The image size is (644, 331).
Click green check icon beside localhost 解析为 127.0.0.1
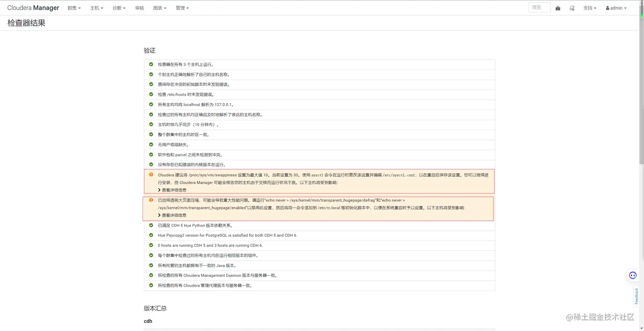151,105
